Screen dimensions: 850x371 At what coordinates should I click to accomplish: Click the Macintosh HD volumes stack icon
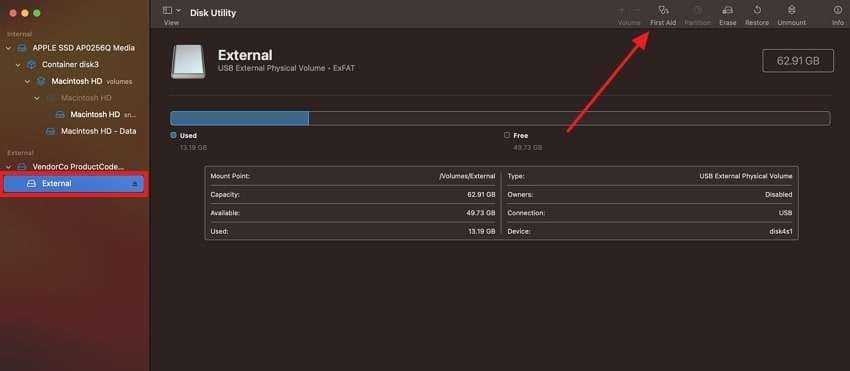tap(41, 81)
